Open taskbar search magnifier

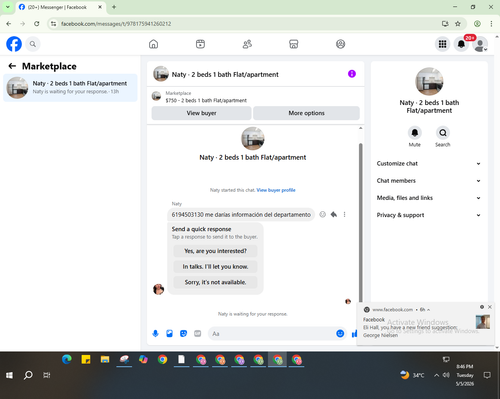pyautogui.click(x=28, y=375)
